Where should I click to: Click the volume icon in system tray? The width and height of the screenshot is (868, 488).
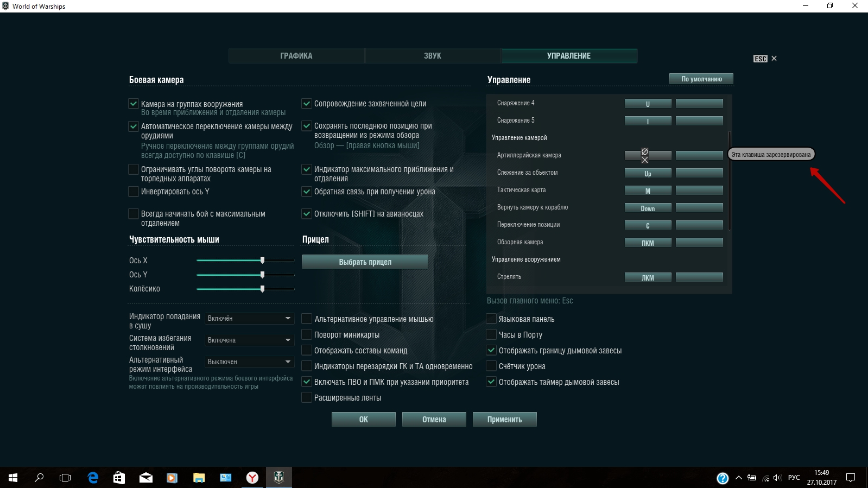[x=777, y=478]
